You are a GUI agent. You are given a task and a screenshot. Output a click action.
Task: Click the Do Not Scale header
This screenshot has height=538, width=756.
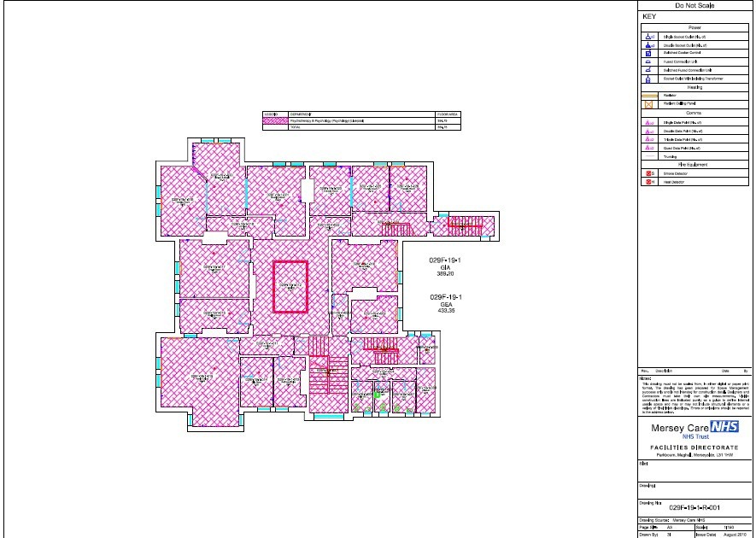pyautogui.click(x=694, y=6)
